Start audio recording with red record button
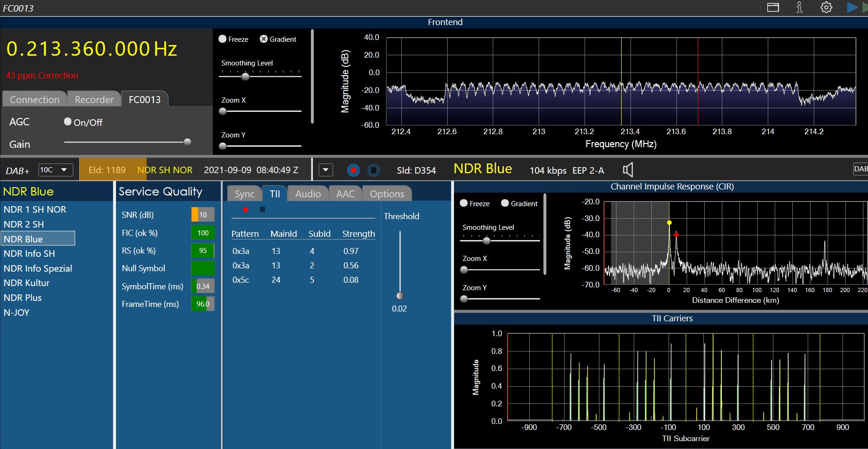 [x=354, y=170]
